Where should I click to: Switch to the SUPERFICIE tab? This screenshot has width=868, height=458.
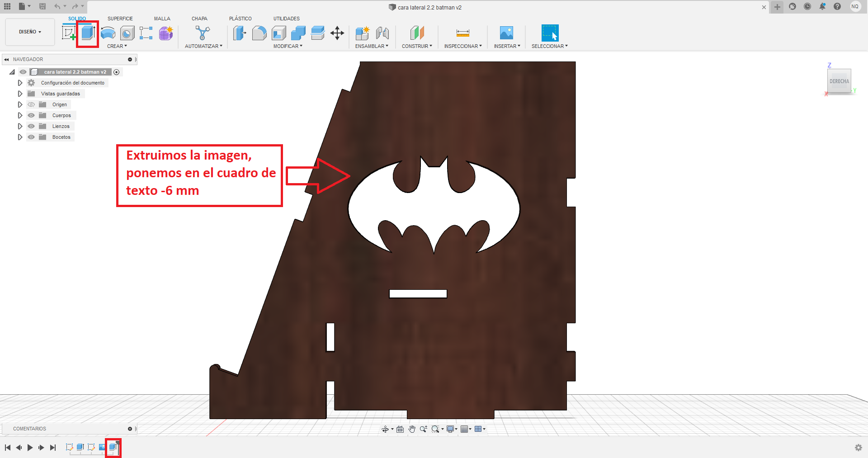click(x=120, y=19)
